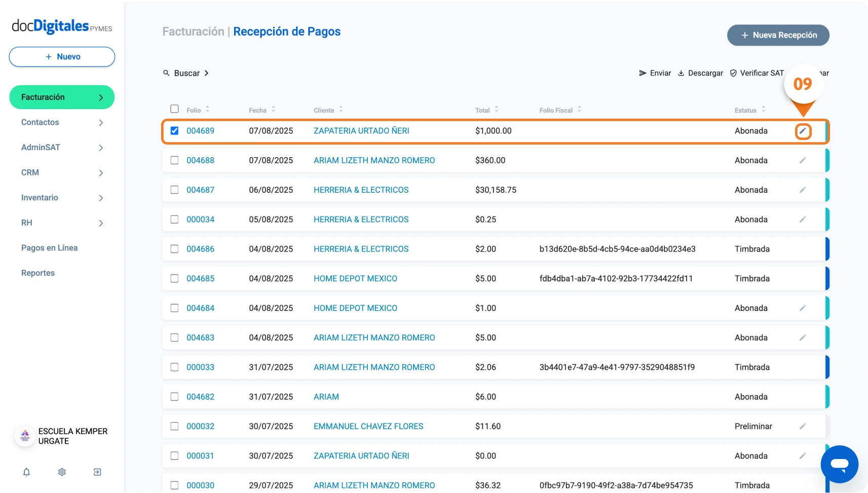Screen dimensions: 868x493
Task: Expand the Facturación sidebar chevron
Action: coord(101,97)
